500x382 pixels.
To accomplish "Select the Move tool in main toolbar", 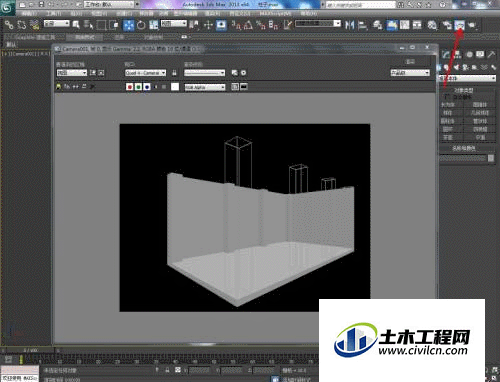I will pos(129,25).
